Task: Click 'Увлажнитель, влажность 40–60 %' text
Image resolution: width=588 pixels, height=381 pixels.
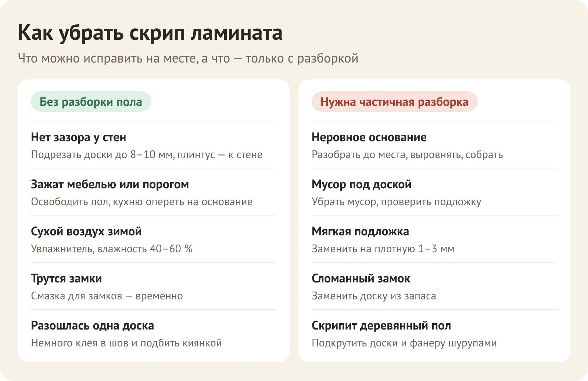Action: 112,249
